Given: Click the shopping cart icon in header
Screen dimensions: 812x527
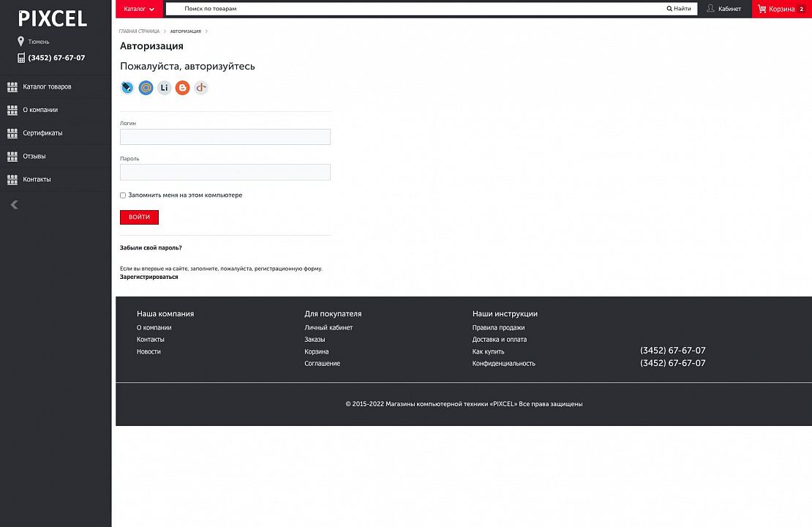Looking at the screenshot, I should pos(762,9).
